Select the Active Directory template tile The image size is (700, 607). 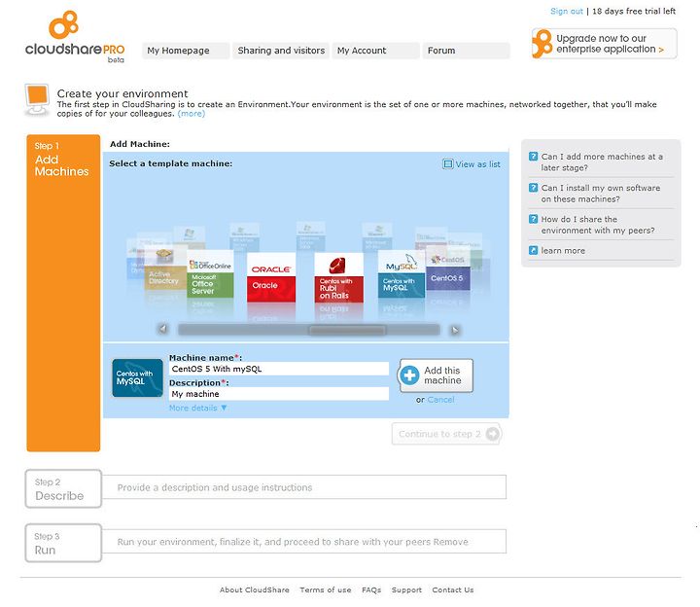[x=163, y=269]
